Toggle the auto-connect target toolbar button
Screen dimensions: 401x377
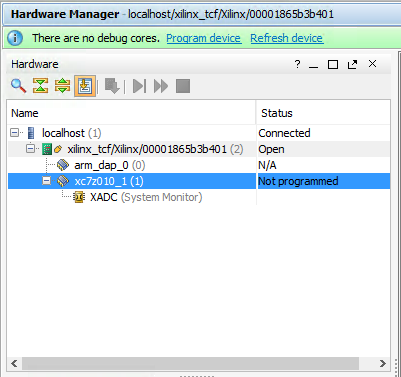85,86
